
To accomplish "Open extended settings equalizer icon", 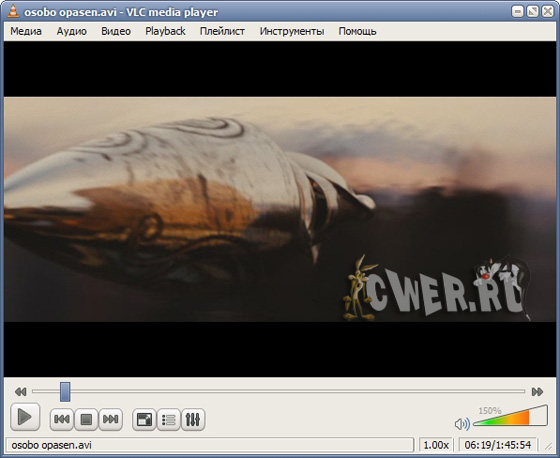I will [x=193, y=419].
